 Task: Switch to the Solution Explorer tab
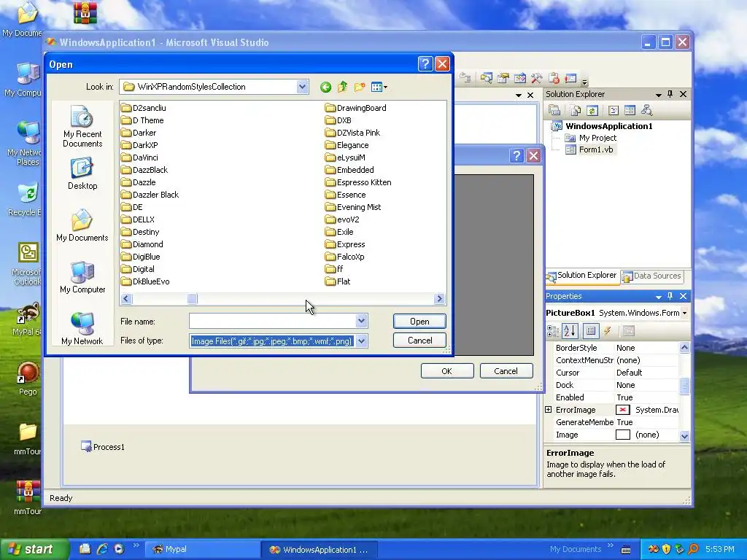[x=582, y=276]
